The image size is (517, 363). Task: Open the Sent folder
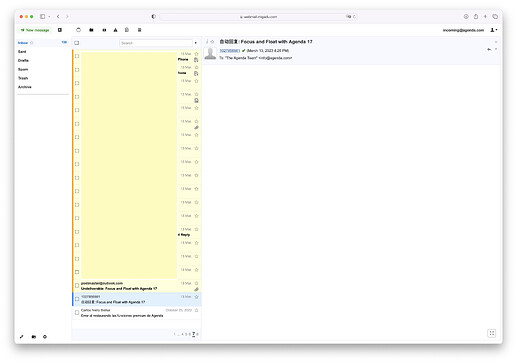[x=22, y=52]
